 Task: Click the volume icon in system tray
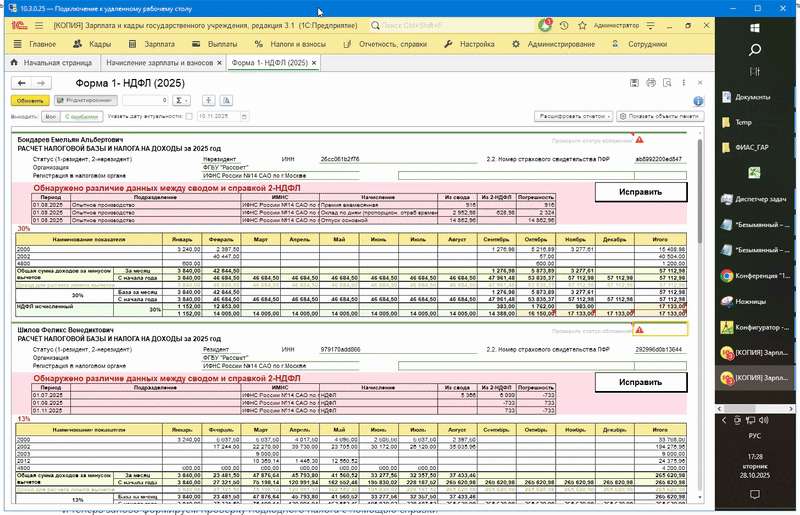point(764,420)
